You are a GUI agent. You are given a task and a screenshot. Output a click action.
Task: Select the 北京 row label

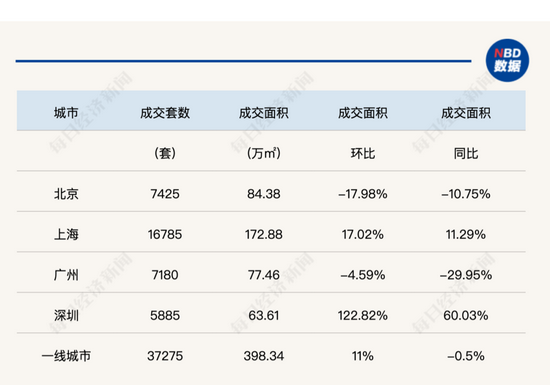pos(66,194)
